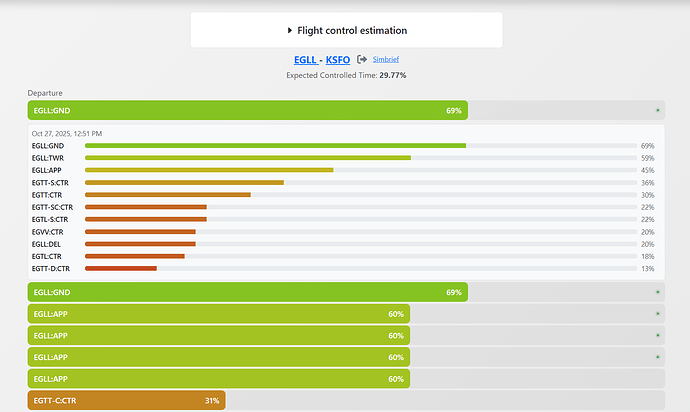Select the EGLL:DEL label in the breakdown list
Viewport: 690px width, 412px height.
tap(48, 244)
